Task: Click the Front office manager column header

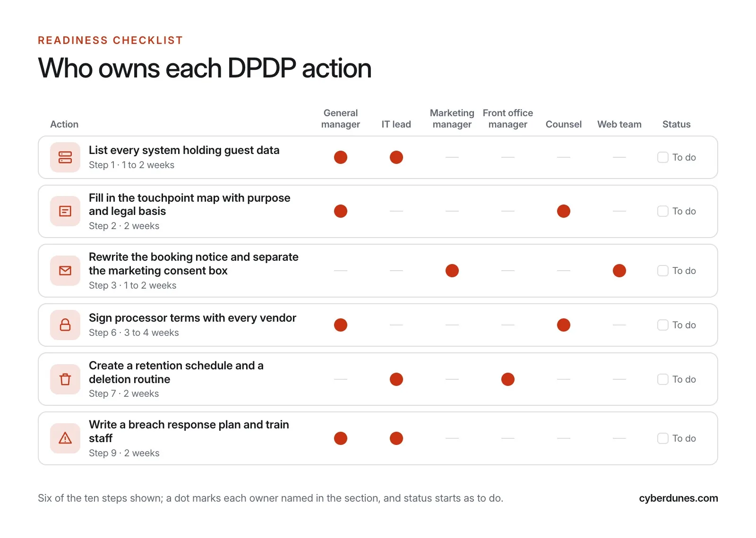Action: click(x=508, y=119)
